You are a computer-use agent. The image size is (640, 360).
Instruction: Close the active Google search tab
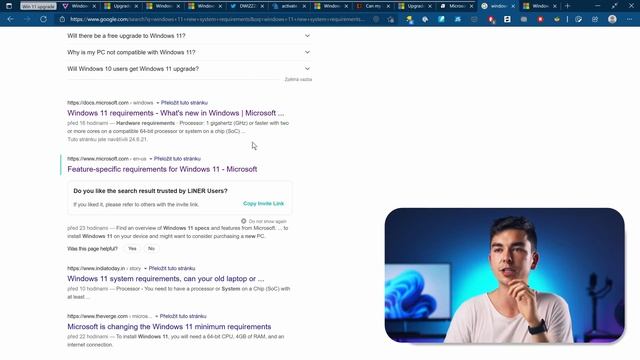(513, 6)
